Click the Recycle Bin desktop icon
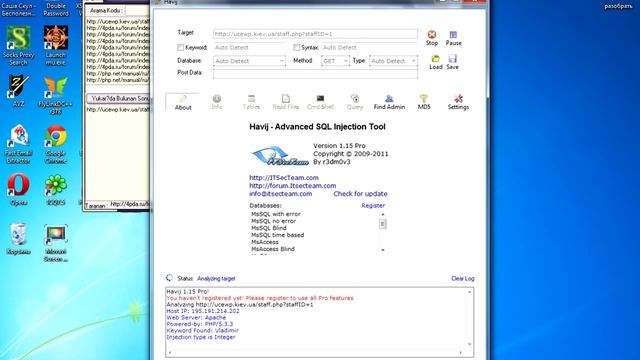Screen dimensions: 640x360 18,238
